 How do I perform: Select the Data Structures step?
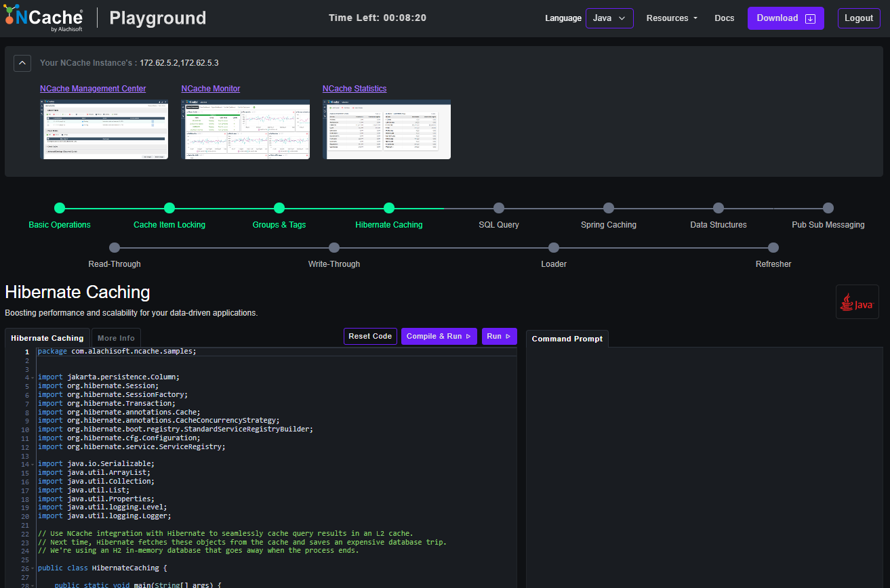point(719,208)
